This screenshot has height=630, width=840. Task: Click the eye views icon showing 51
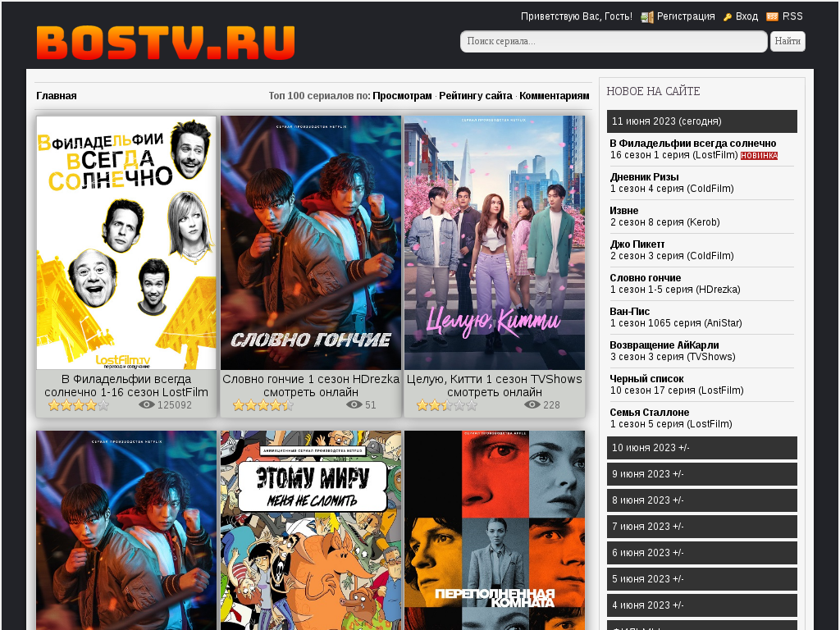pos(354,405)
